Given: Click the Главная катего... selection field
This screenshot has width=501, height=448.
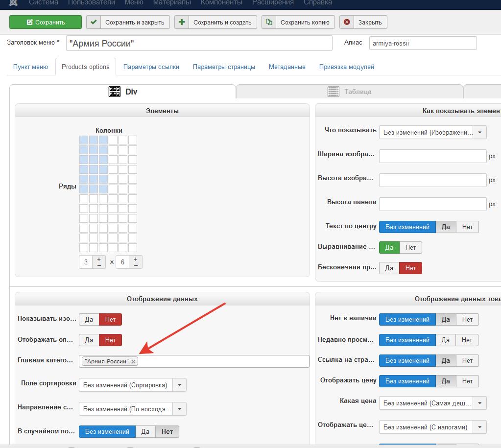Looking at the screenshot, I should click(x=194, y=361).
